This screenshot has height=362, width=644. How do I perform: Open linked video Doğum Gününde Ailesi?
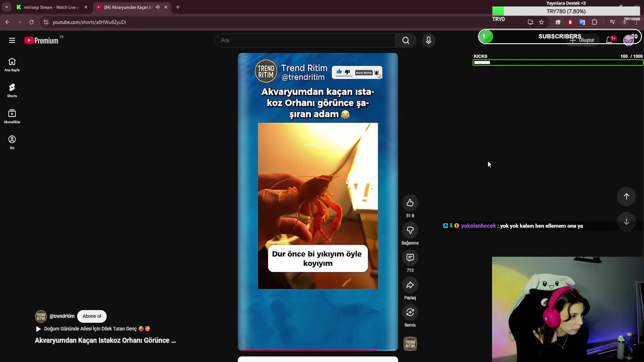click(93, 329)
